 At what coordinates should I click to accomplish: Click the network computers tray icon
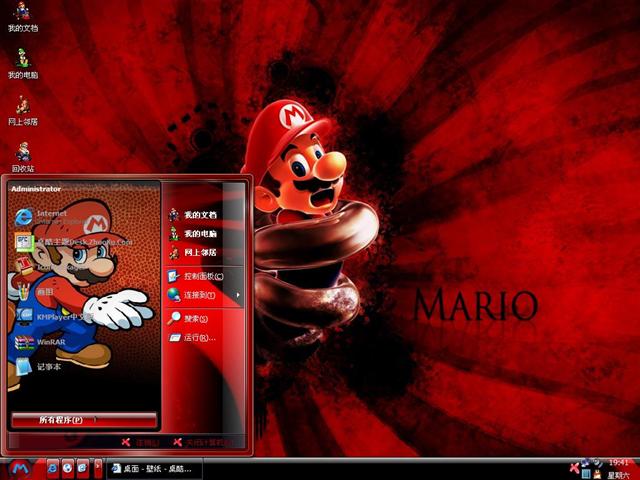[x=585, y=463]
